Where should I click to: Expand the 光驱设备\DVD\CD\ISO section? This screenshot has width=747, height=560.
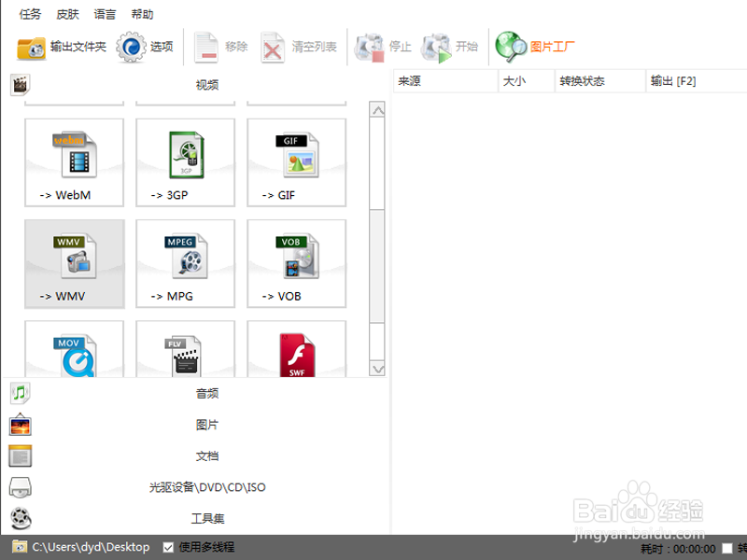tap(206, 487)
